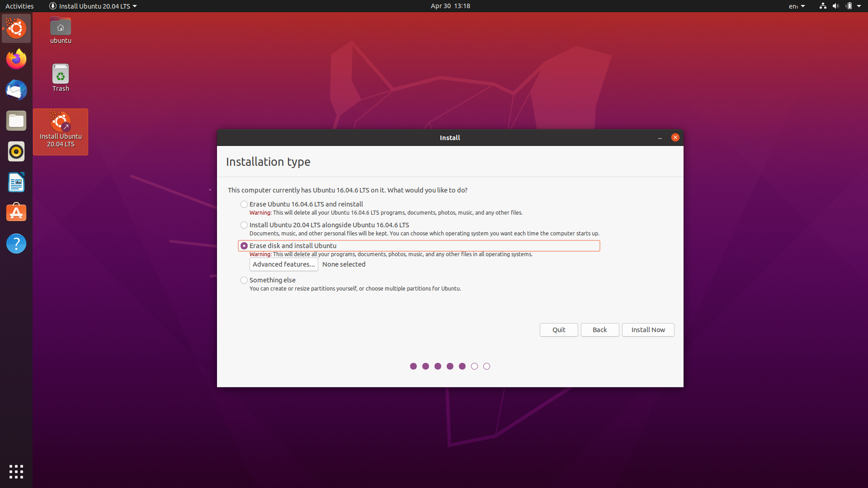Click the Installation type heading
The height and width of the screenshot is (488, 868).
pyautogui.click(x=268, y=162)
